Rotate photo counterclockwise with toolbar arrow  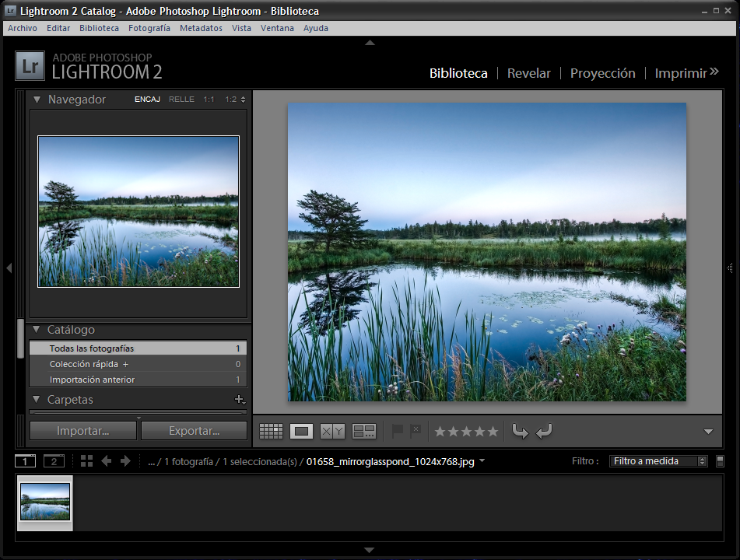coord(520,431)
